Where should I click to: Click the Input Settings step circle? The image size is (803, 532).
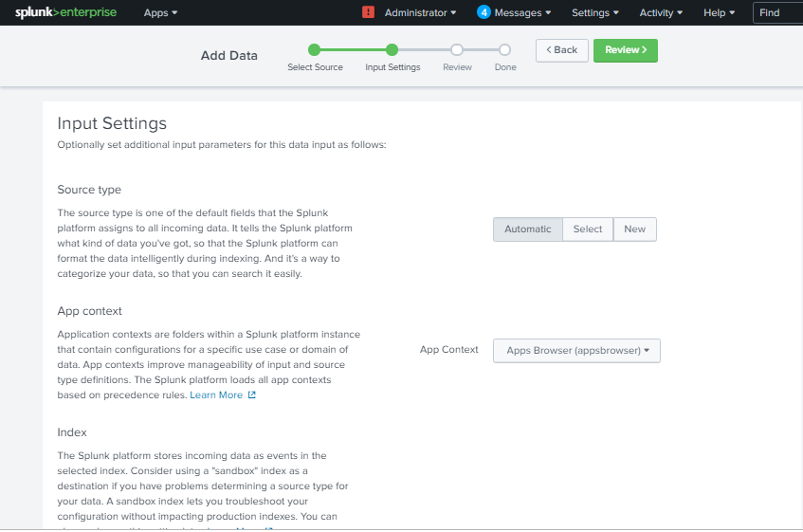(x=392, y=49)
